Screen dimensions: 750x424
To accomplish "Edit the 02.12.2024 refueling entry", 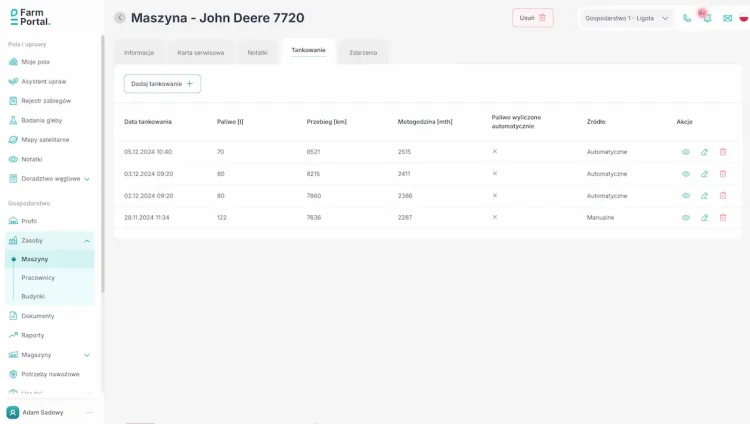I will coord(704,196).
